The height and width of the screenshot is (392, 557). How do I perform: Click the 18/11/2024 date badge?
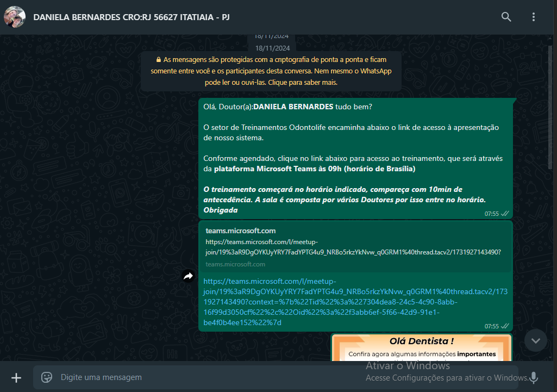click(x=272, y=48)
